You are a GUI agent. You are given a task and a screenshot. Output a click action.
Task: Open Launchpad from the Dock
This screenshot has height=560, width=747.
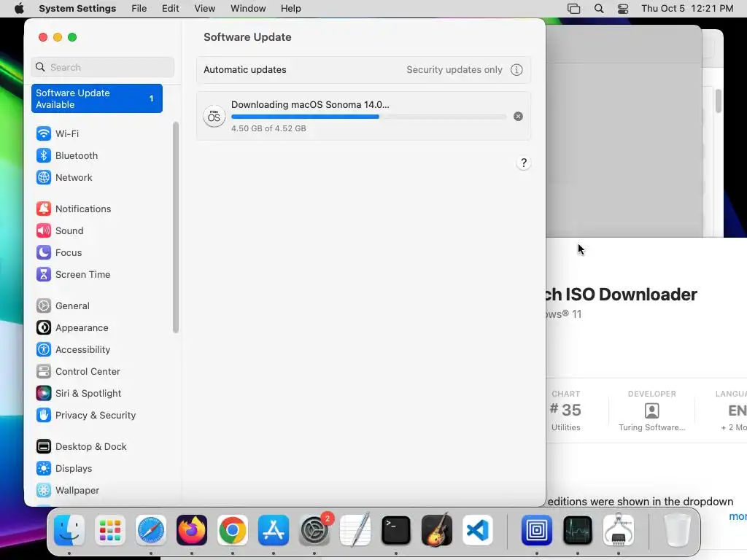click(x=110, y=530)
